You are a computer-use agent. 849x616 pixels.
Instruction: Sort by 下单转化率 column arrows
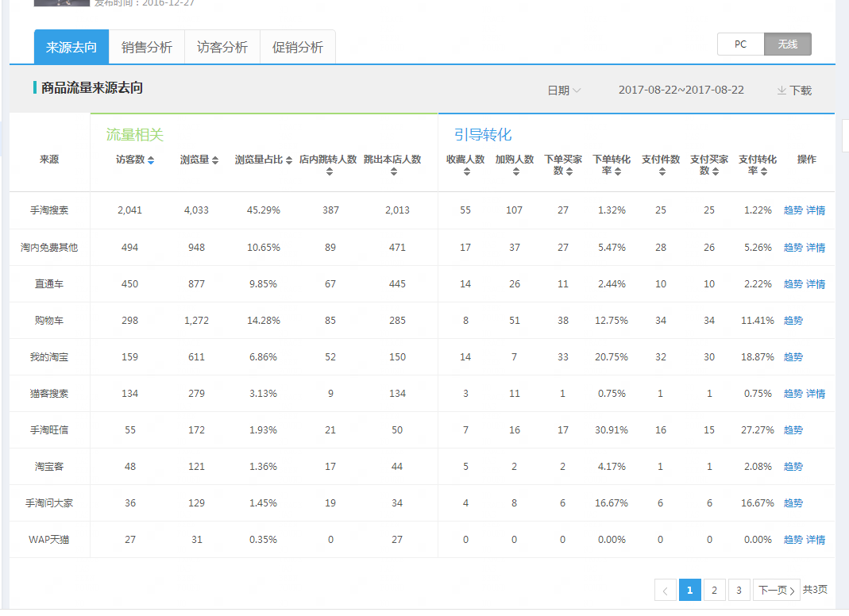618,171
